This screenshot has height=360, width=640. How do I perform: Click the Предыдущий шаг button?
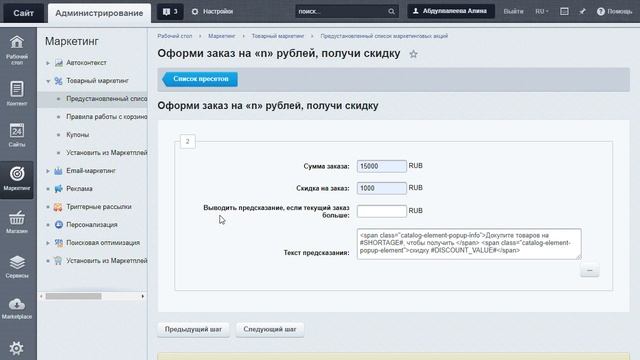point(193,329)
